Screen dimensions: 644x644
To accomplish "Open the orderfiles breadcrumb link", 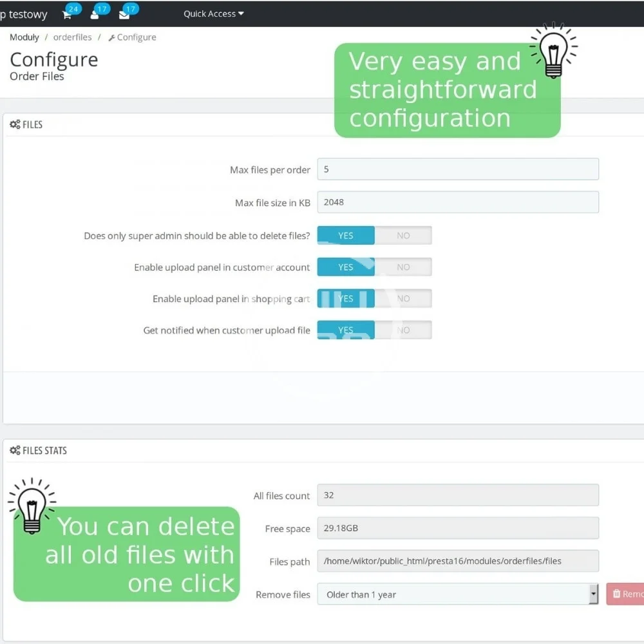I will (x=72, y=37).
